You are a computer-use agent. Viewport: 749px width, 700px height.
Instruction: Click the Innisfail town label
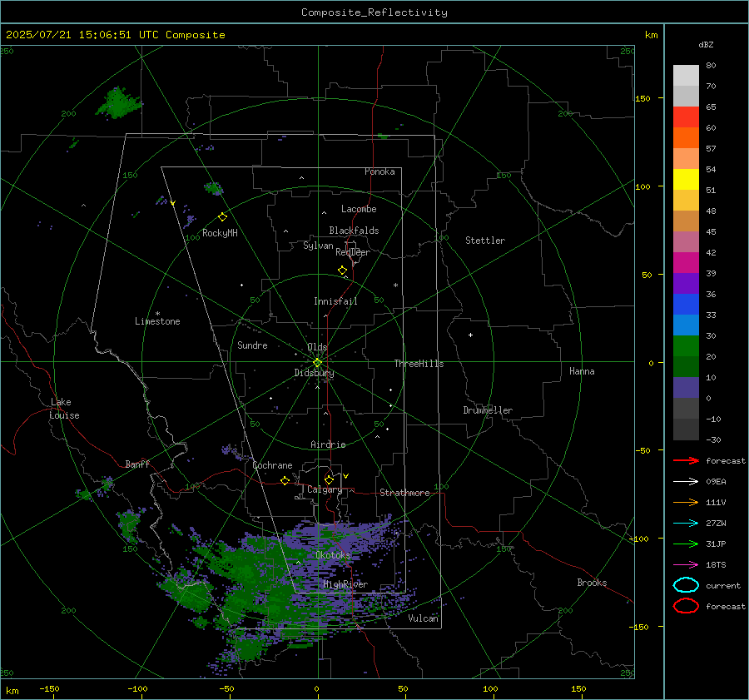pyautogui.click(x=335, y=301)
